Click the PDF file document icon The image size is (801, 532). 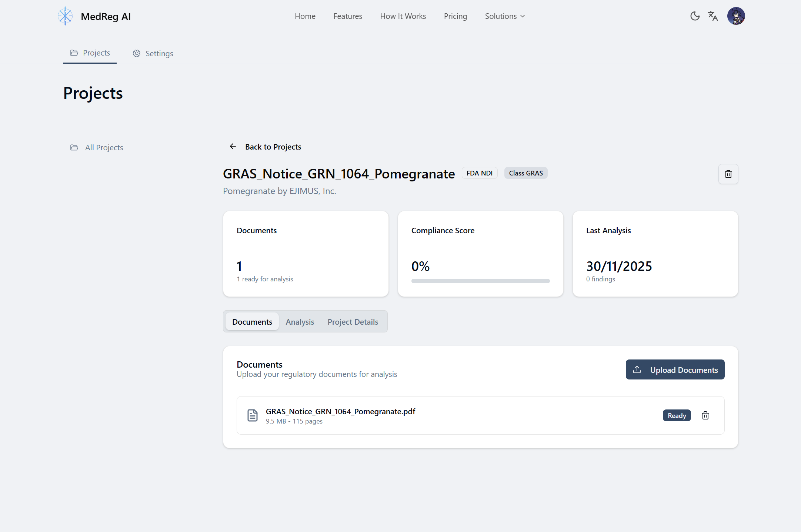253,415
